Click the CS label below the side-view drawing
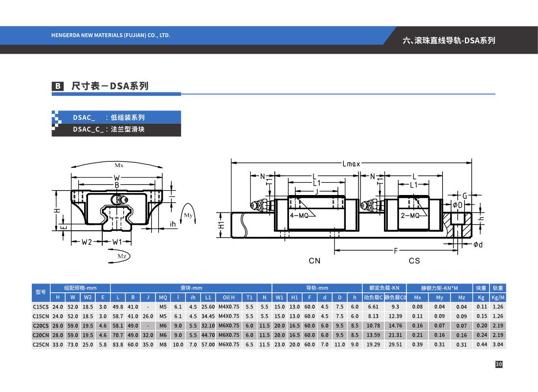 (414, 261)
